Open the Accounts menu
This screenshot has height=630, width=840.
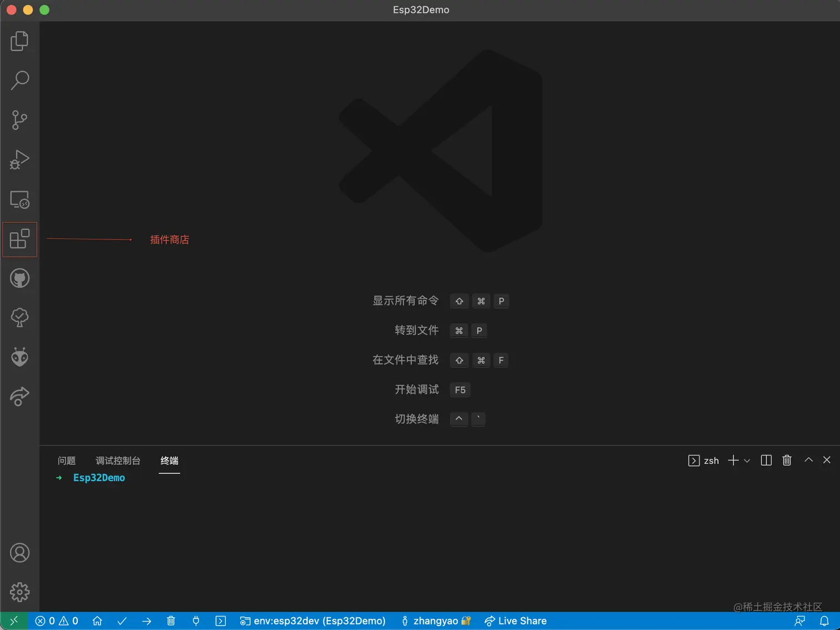coord(19,553)
